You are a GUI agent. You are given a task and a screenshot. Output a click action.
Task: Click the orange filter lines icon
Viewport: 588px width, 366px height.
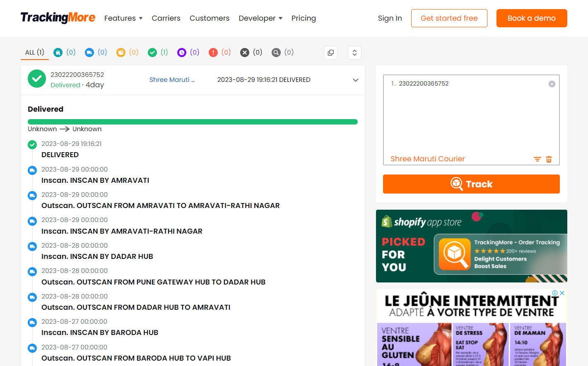point(537,159)
